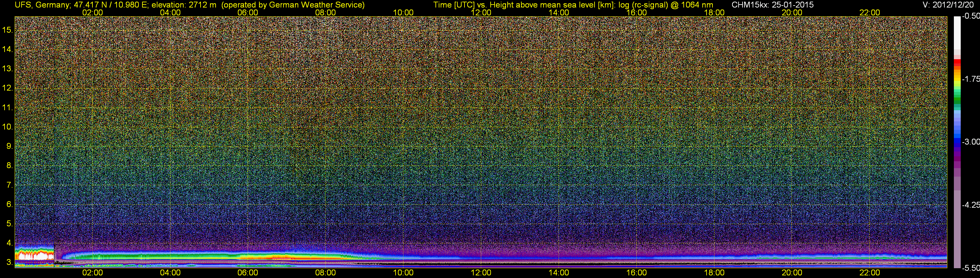This screenshot has width=980, height=278.
Task: Click the 22:00 label on the bottom time axis
Action: point(870,273)
